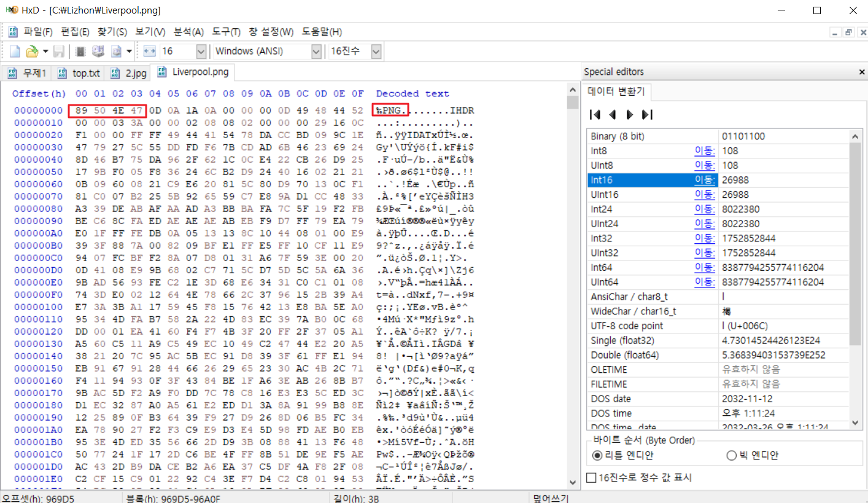
Task: Select the DOS date row
Action: [x=718, y=399]
